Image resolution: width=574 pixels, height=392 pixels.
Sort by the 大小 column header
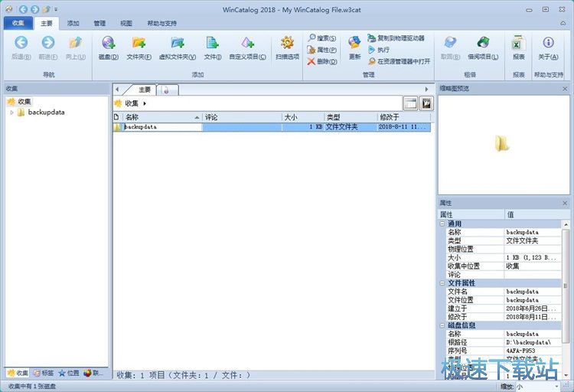303,117
